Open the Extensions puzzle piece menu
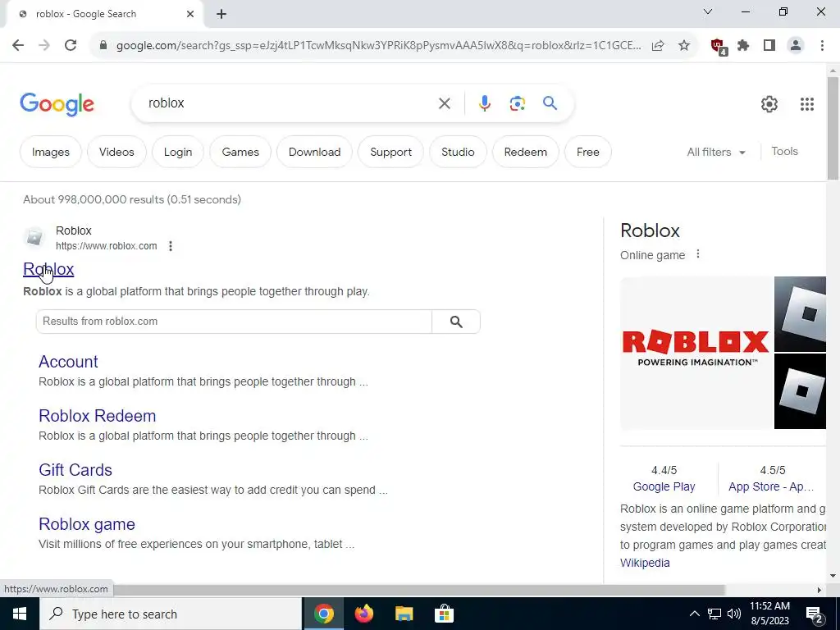The height and width of the screenshot is (630, 840). [743, 46]
